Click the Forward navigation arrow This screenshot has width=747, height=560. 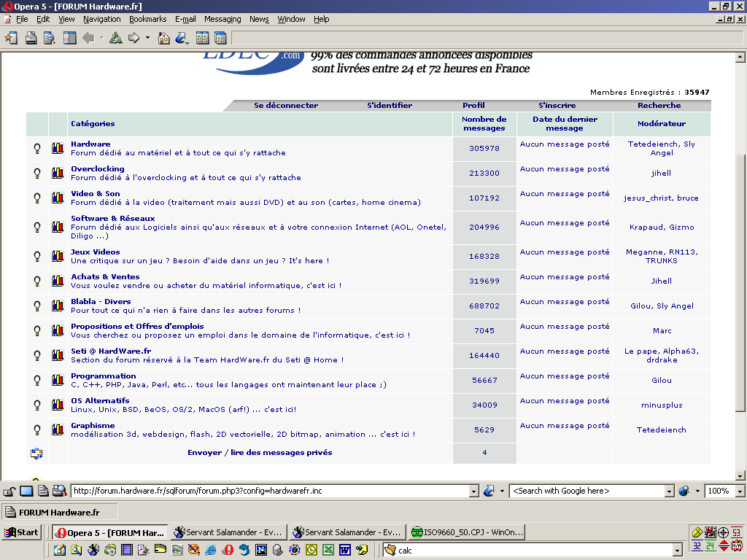(134, 38)
